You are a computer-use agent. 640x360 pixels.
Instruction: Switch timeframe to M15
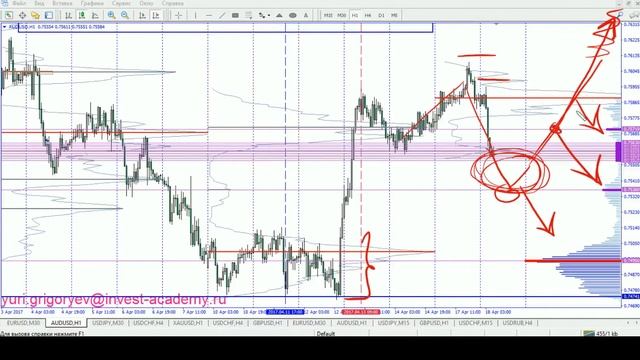tap(328, 16)
